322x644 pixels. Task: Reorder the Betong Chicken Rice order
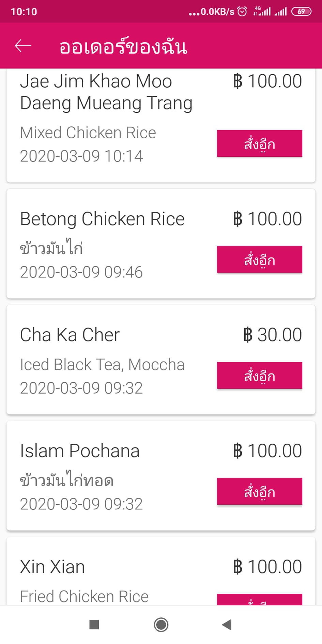(x=259, y=259)
